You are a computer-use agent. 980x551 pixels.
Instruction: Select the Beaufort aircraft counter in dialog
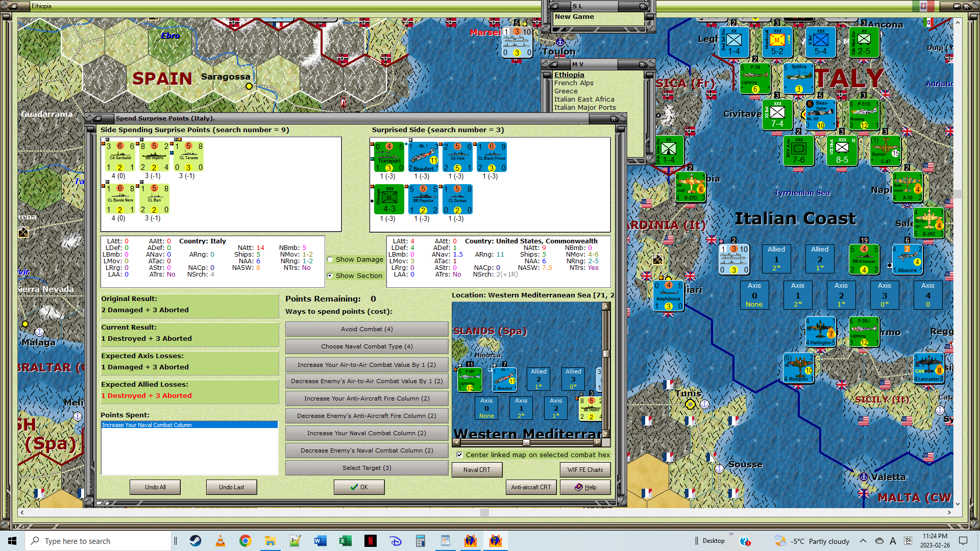click(423, 157)
